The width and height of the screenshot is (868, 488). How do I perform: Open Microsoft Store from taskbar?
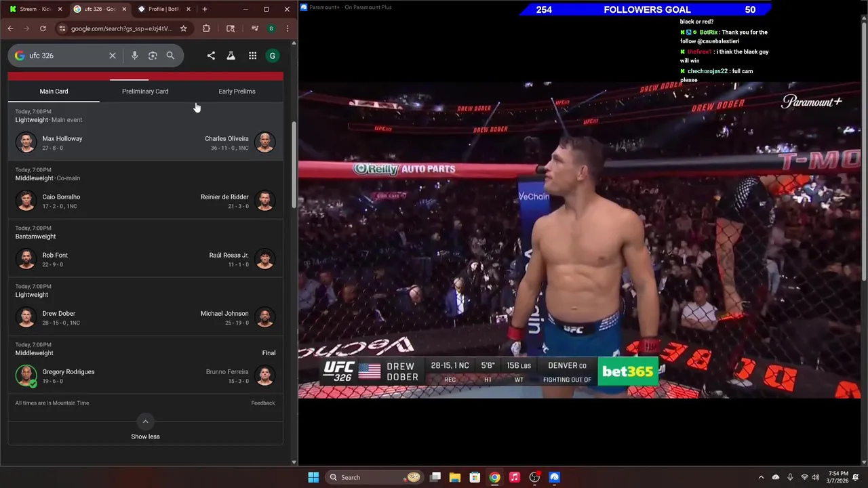point(475,477)
